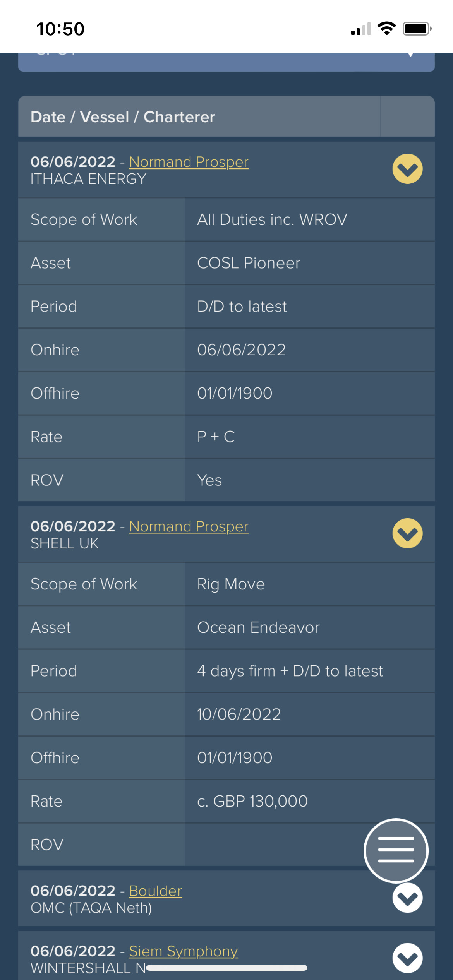Tap the c. GBP 130,000 rate value
The image size is (453, 980).
(252, 801)
